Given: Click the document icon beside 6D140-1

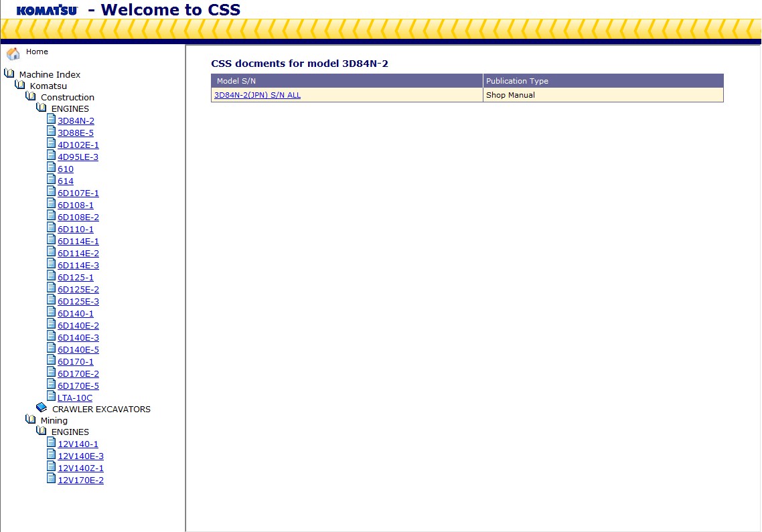Looking at the screenshot, I should (x=51, y=311).
